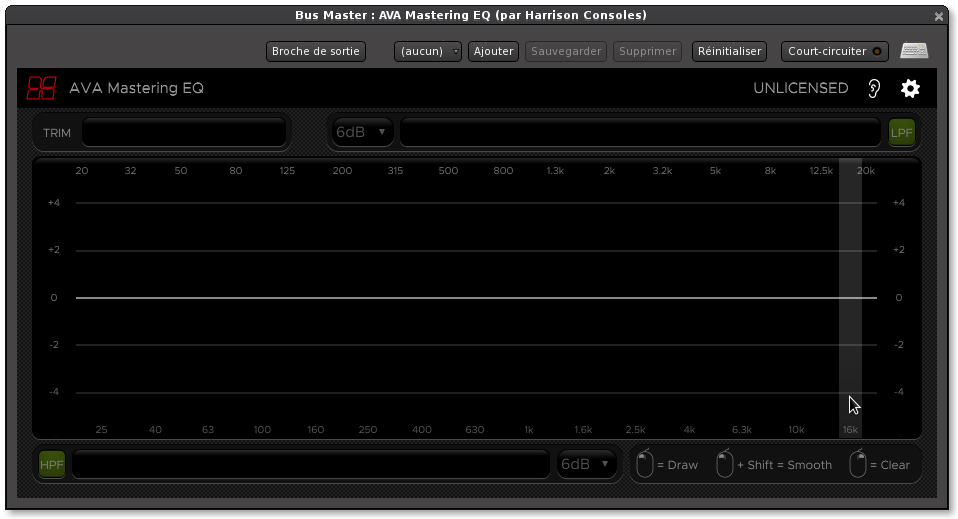Click the right -4 dB scale label
The width and height of the screenshot is (958, 519).
(x=899, y=392)
